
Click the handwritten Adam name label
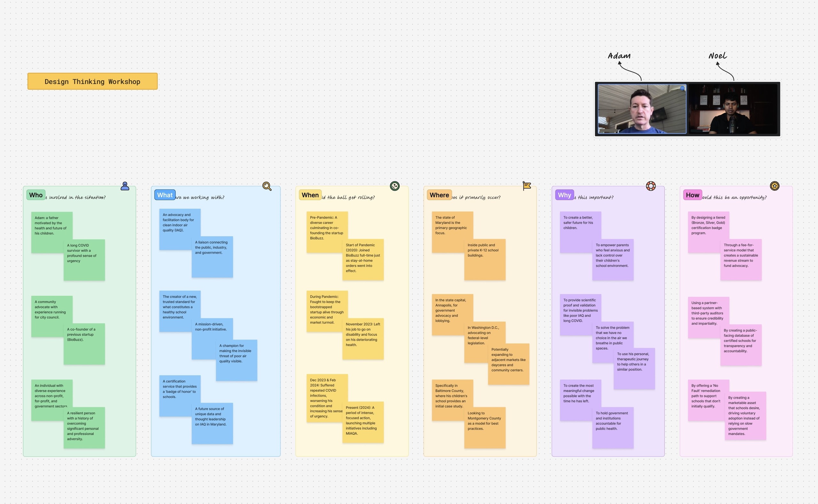[619, 56]
